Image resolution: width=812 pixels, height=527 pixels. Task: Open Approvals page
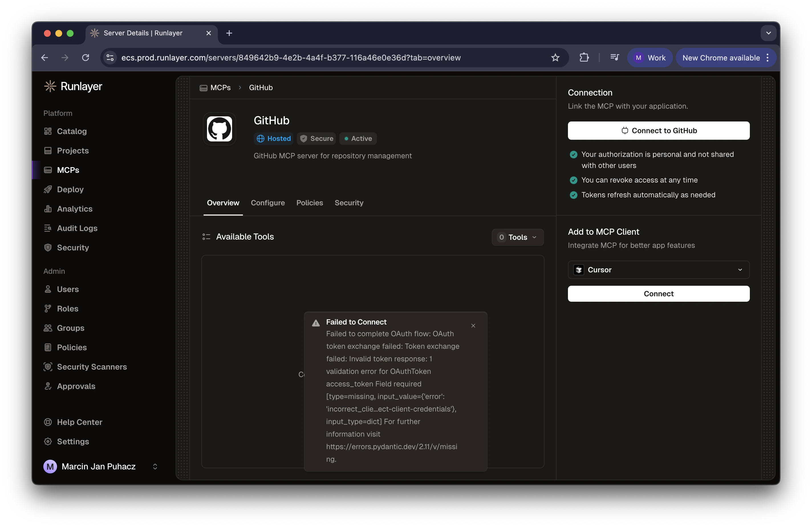click(x=76, y=386)
